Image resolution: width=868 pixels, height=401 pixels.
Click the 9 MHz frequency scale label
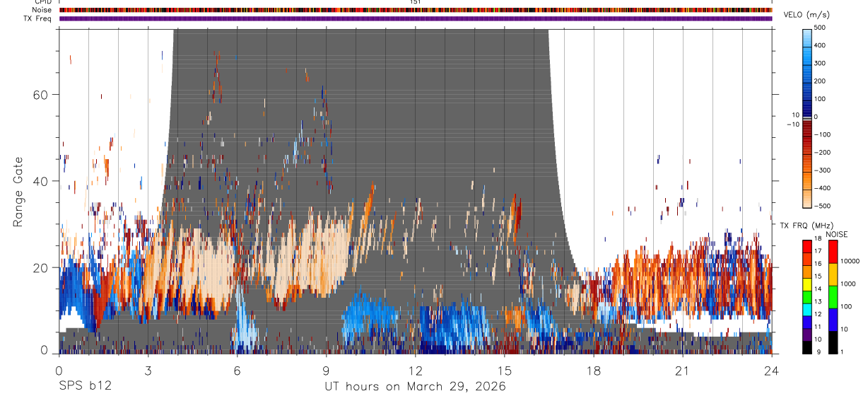coord(817,351)
